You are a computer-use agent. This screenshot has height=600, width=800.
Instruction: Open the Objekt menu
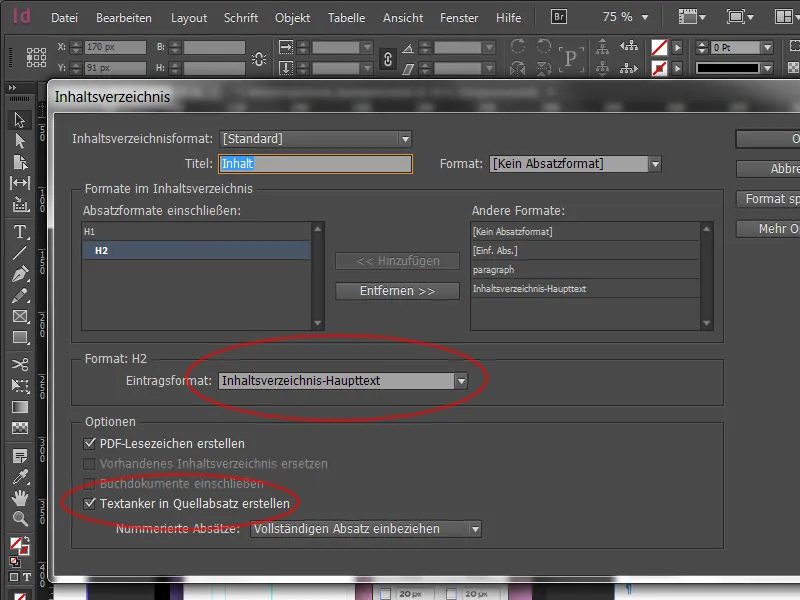point(292,18)
